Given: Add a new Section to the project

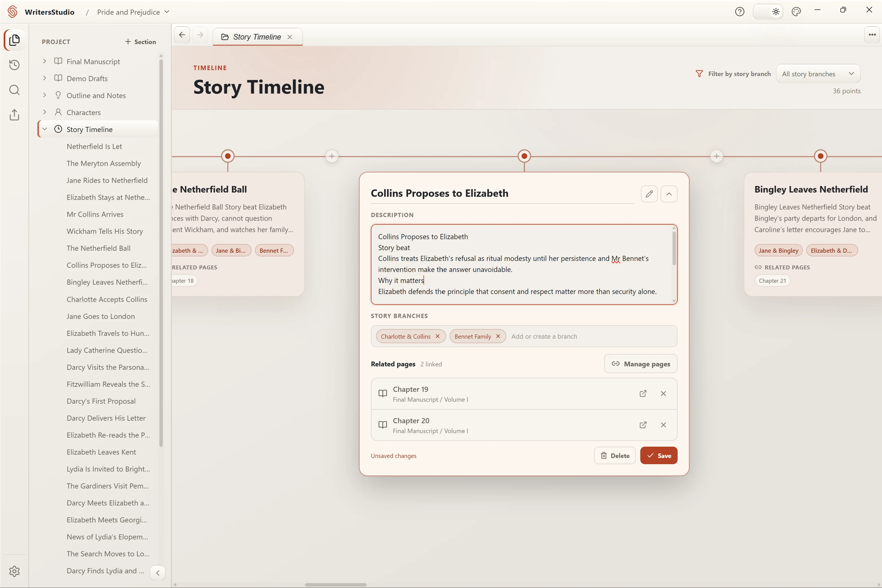Looking at the screenshot, I should tap(140, 42).
